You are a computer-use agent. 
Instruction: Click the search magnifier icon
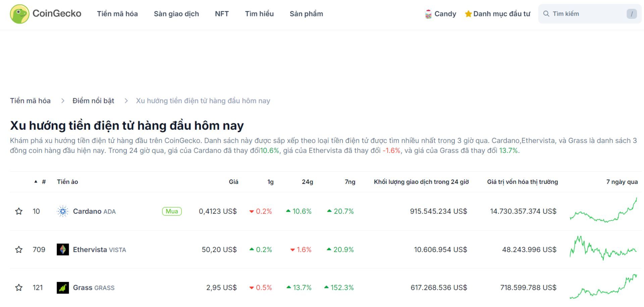tap(546, 13)
